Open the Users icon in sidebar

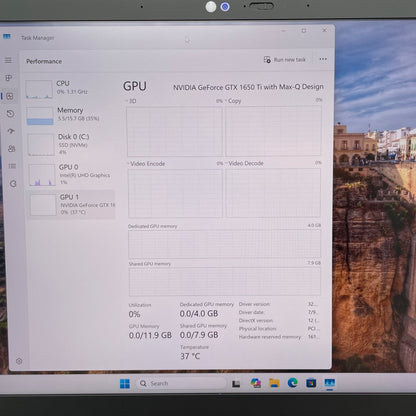pyautogui.click(x=12, y=148)
